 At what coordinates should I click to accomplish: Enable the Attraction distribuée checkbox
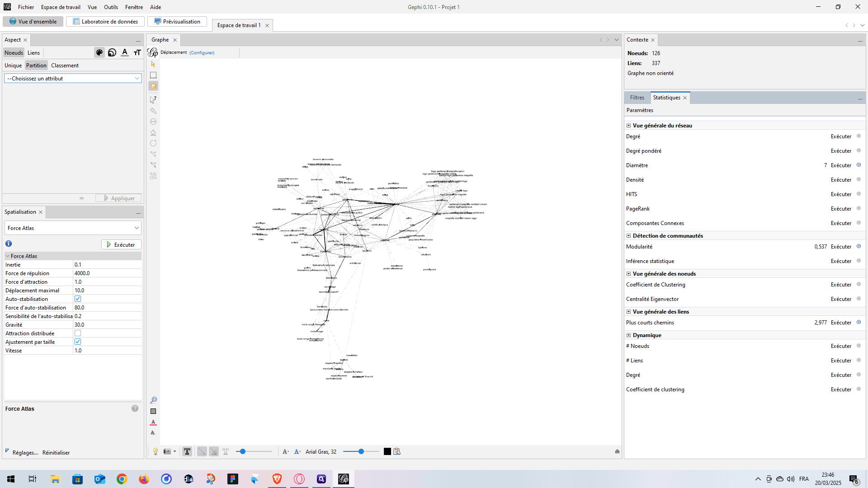pos(78,333)
